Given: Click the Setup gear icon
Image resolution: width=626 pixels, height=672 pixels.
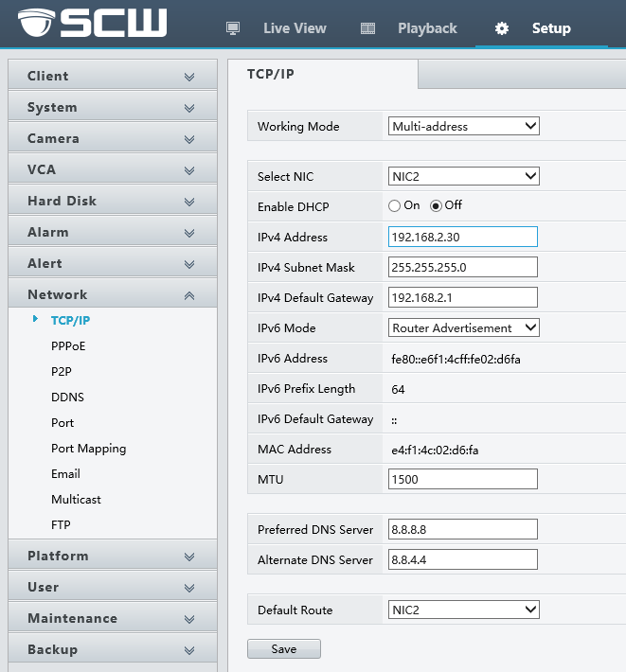Looking at the screenshot, I should (x=502, y=28).
